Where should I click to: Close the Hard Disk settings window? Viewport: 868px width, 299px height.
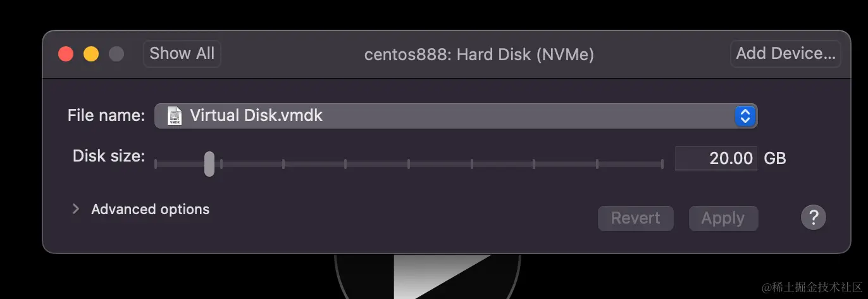coord(66,54)
